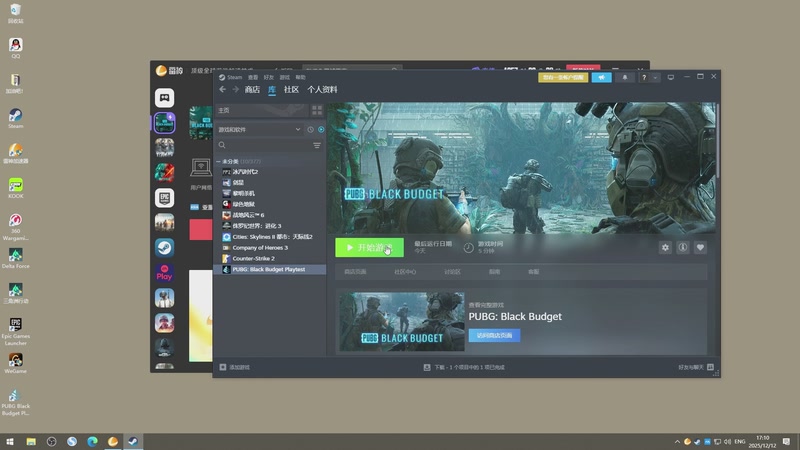This screenshot has width=800, height=450.
Task: Open the Profile (个人资料) tab in Steam
Action: click(x=322, y=89)
